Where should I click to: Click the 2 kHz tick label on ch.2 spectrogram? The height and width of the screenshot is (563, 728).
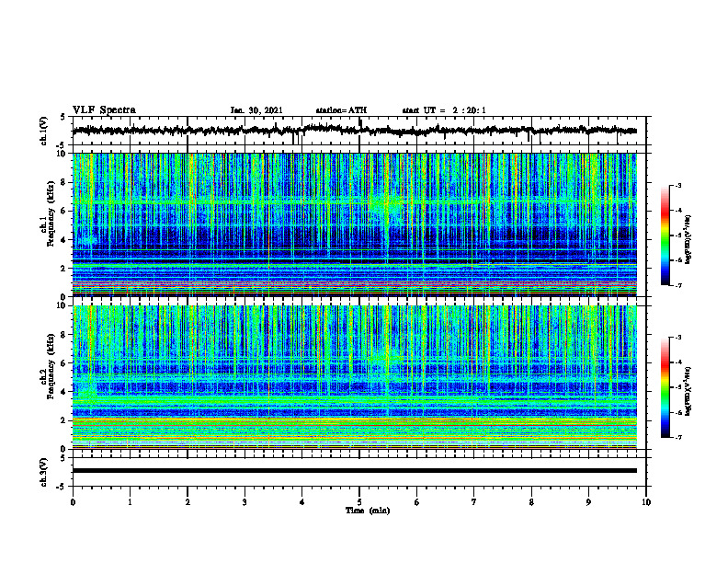coord(64,420)
